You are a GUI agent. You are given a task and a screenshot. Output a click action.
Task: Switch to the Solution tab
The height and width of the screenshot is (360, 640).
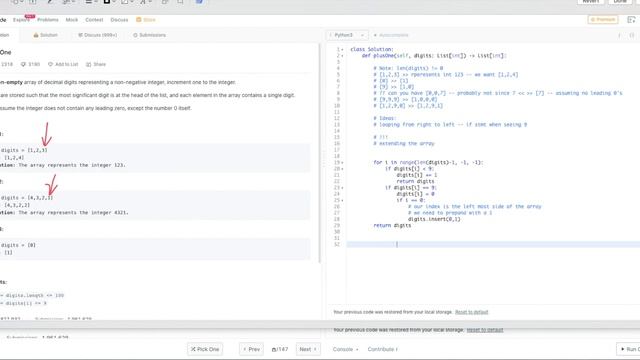point(46,35)
